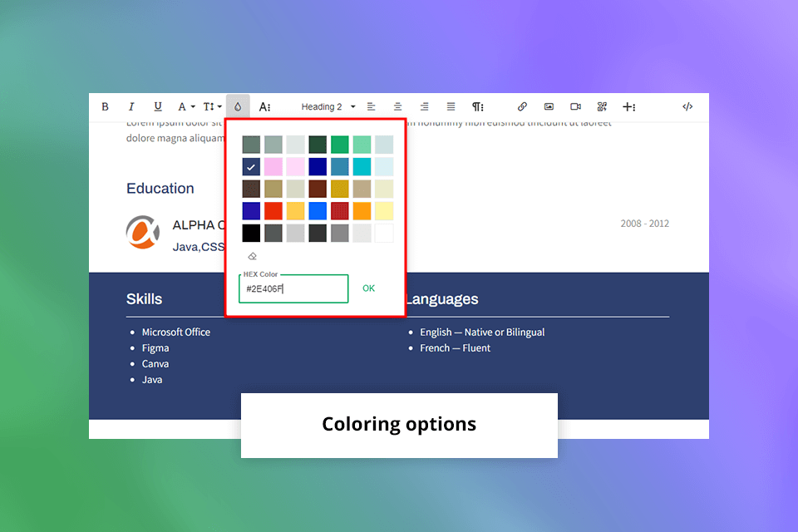Pick the dark forest green swatch
This screenshot has width=798, height=532.
click(318, 145)
